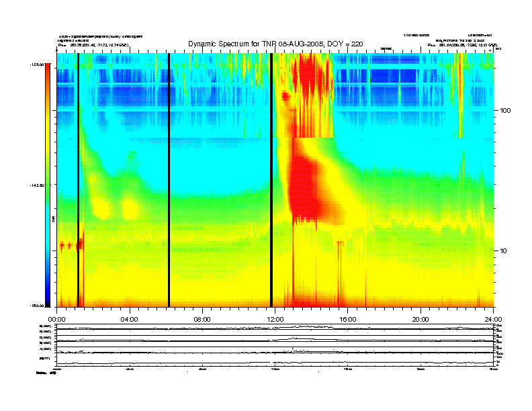
Task: Click the -142.50 colour scale label
Action: click(37, 185)
